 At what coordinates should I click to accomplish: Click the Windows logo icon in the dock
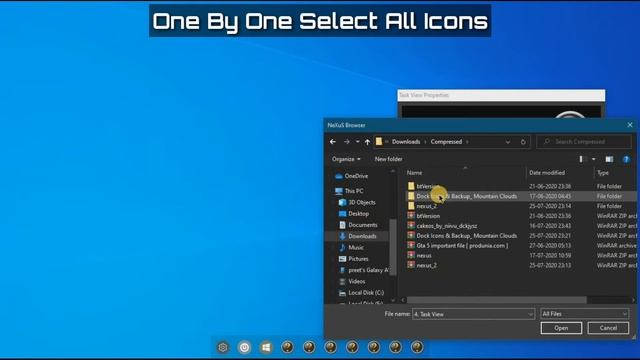(266, 347)
